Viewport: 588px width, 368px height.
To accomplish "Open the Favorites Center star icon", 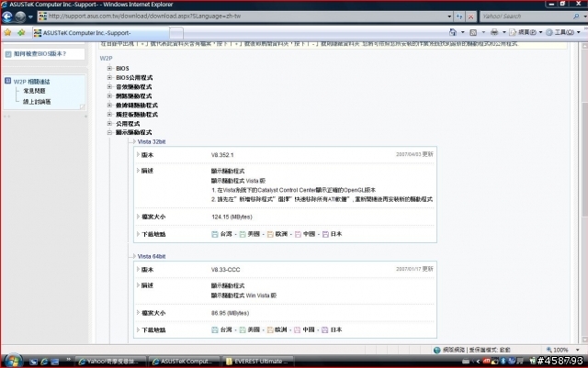I will click(x=7, y=33).
